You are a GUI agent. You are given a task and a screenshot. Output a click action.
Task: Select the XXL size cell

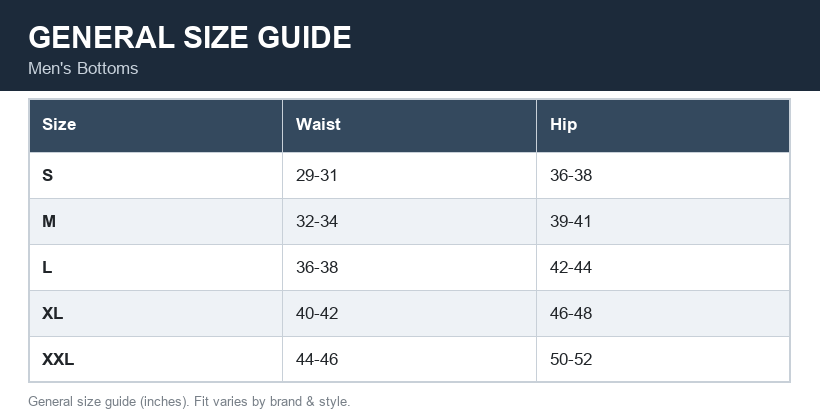tap(156, 359)
